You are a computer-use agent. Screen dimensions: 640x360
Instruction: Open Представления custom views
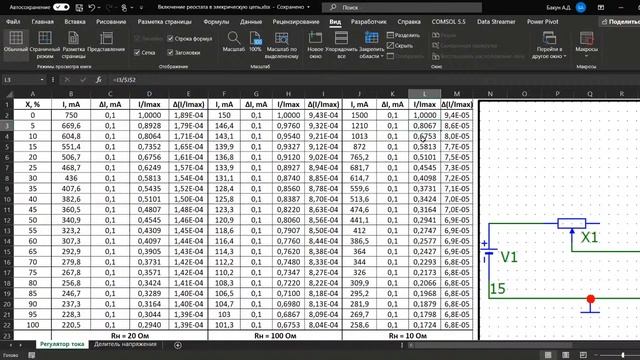click(106, 42)
